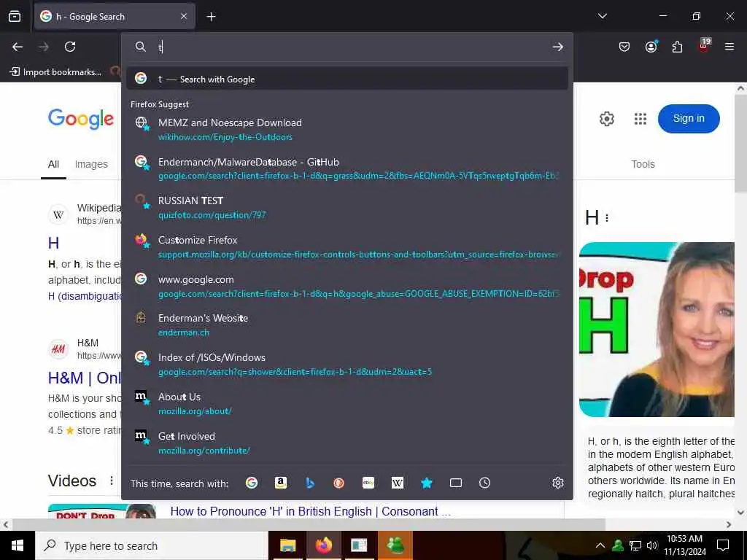Reload the current page
Screen dimensions: 747x560
pyautogui.click(x=70, y=47)
